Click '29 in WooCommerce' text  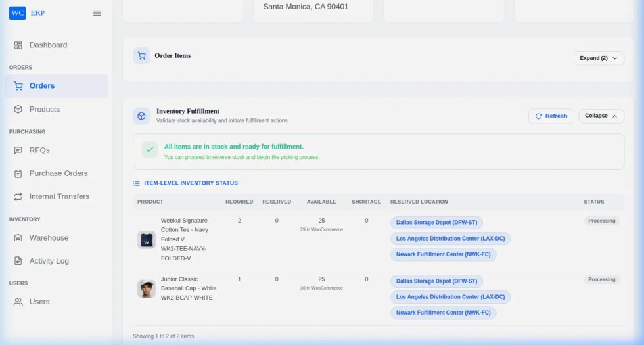click(321, 229)
